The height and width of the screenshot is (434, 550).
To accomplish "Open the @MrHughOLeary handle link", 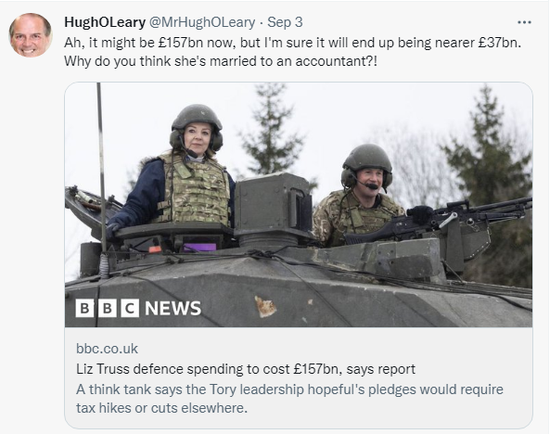I will coord(202,22).
